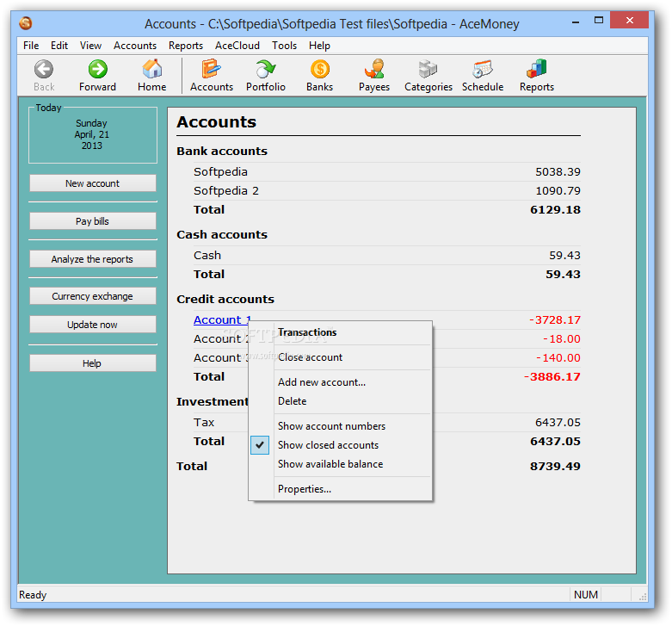Click the Cash accounts heading
Screen dimensions: 672x626
[222, 234]
